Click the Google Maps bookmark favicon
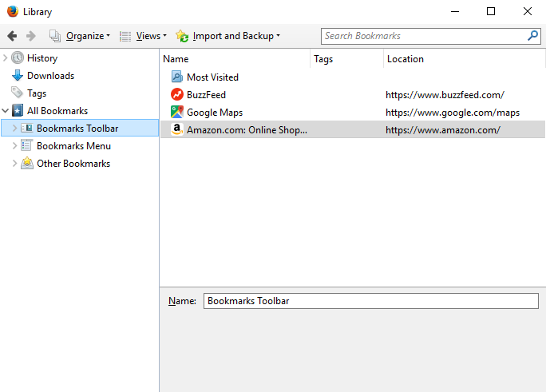This screenshot has width=546, height=392. tap(176, 112)
